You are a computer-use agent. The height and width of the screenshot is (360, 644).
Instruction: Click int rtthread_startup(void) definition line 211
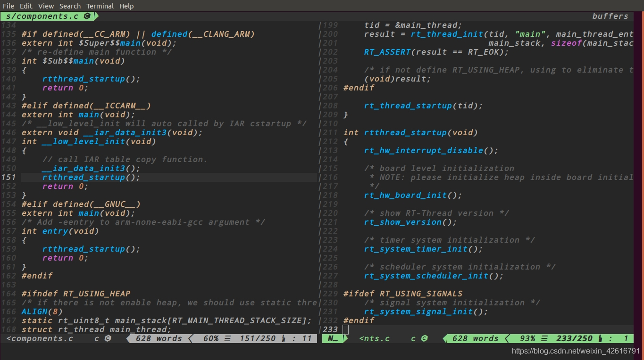click(410, 133)
